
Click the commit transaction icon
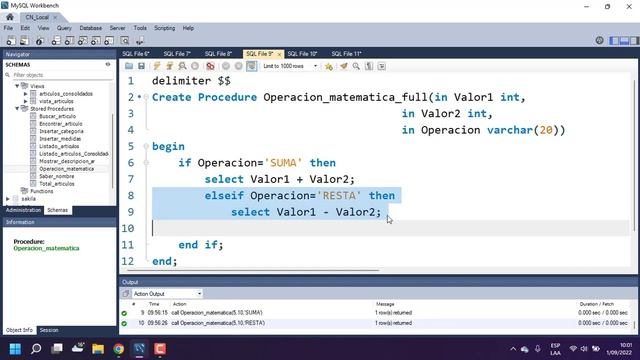[226, 66]
